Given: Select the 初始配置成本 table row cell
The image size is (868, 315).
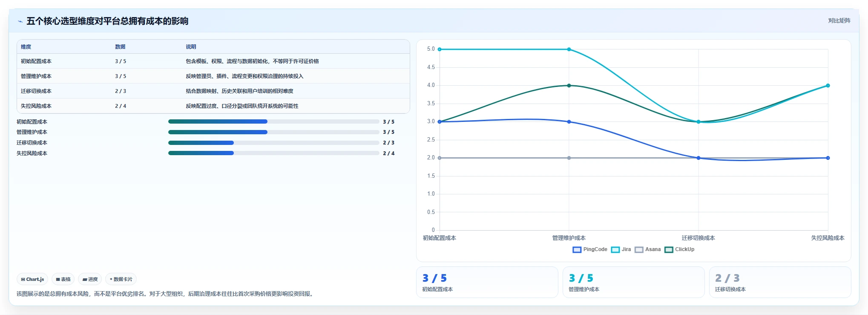Looking at the screenshot, I should point(36,61).
